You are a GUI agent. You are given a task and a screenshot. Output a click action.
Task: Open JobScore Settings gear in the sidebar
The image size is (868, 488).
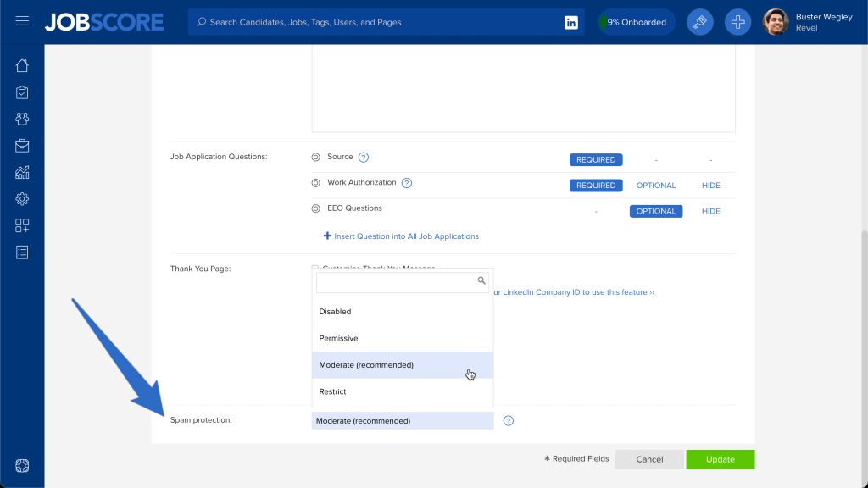pos(21,198)
